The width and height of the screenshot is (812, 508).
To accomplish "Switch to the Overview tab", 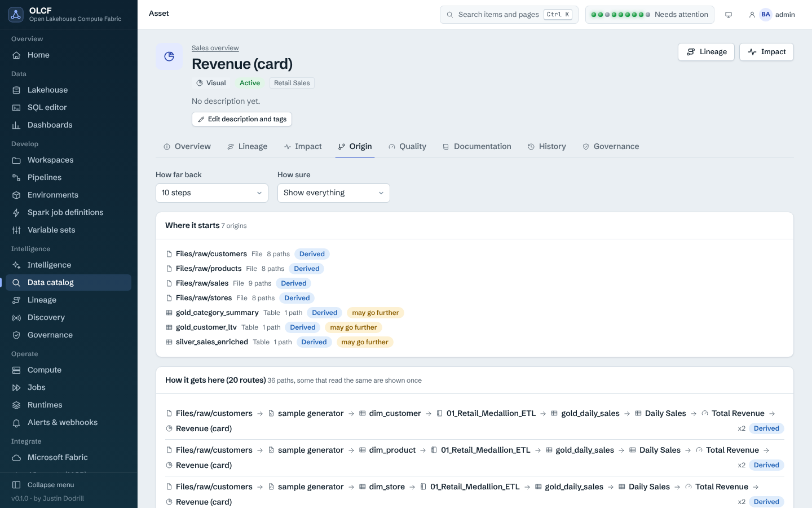I will click(187, 146).
